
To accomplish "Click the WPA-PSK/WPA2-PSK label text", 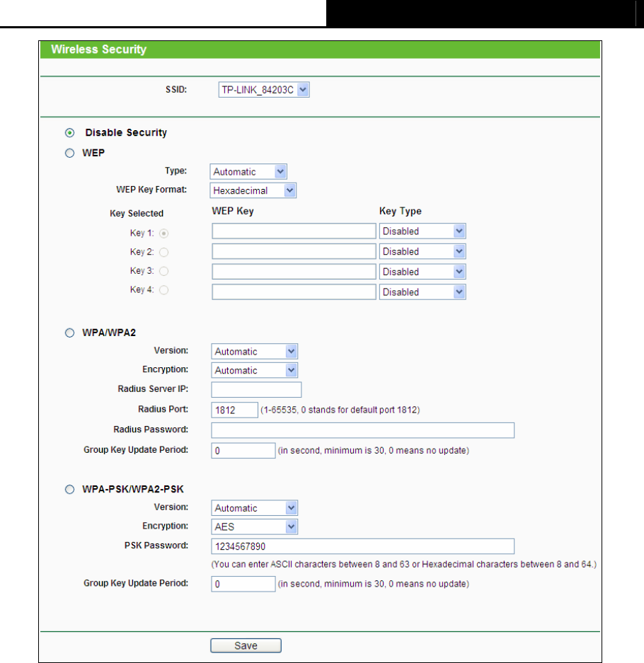I will 133,489.
